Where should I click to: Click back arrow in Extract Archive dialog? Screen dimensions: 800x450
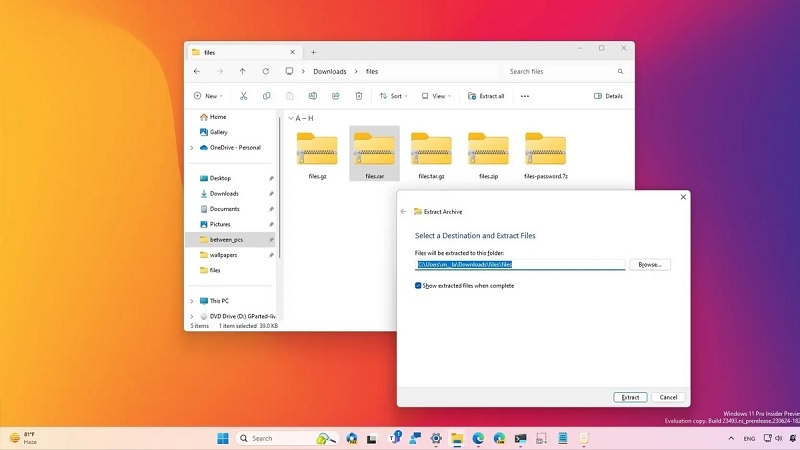point(404,211)
